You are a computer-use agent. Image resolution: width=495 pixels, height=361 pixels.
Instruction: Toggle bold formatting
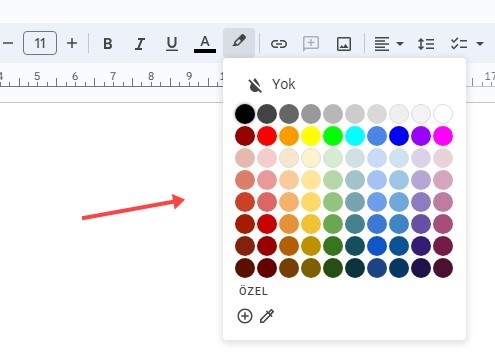pyautogui.click(x=107, y=44)
